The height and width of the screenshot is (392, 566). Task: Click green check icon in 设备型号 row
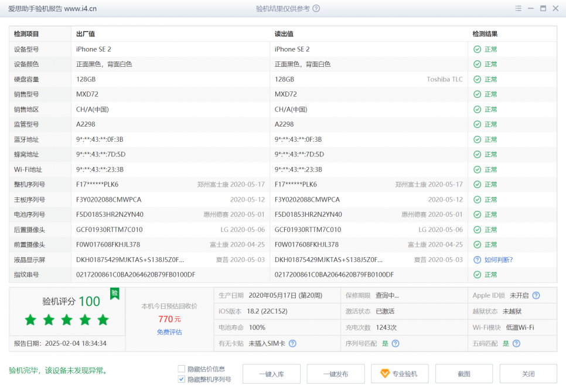478,49
